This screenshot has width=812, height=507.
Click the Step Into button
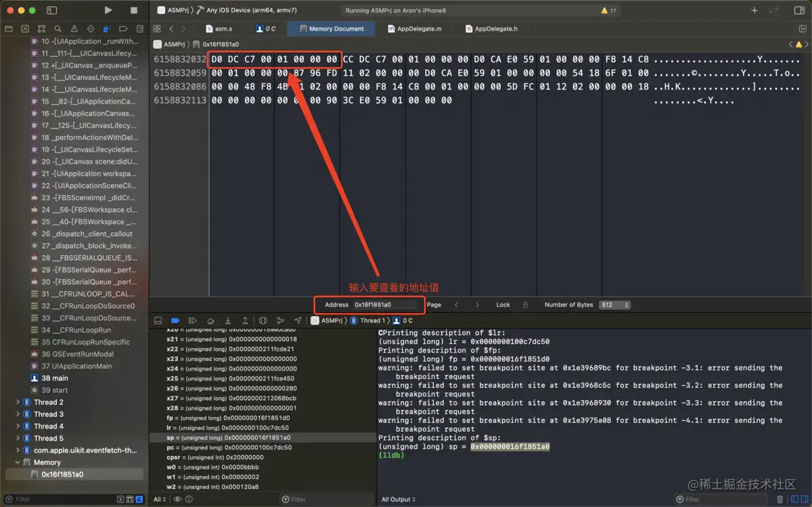point(228,320)
